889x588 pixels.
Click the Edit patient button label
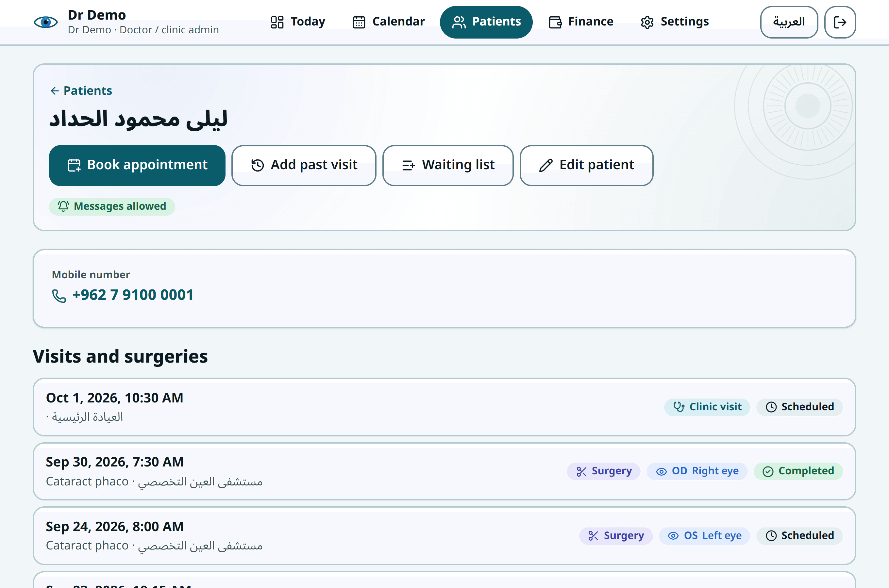596,165
